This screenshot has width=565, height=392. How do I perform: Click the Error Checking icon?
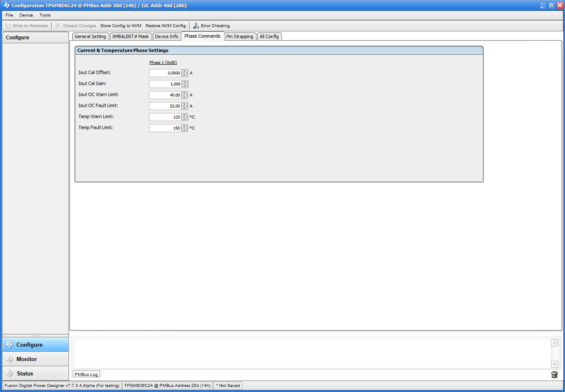pos(196,25)
